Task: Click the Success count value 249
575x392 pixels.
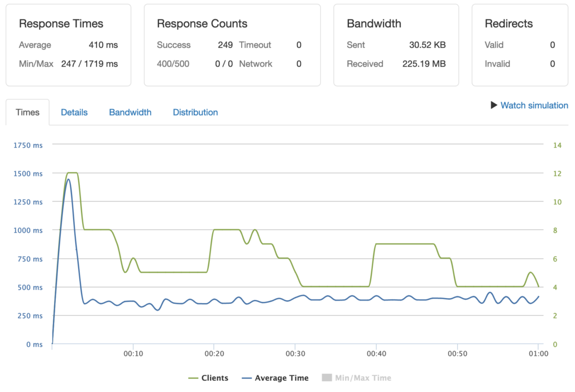Action: coord(226,45)
